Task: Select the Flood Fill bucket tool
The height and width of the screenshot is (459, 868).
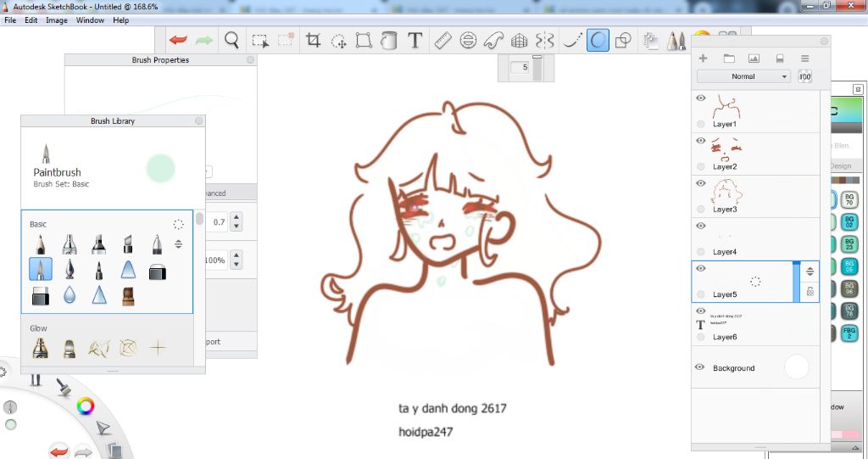Action: point(388,40)
